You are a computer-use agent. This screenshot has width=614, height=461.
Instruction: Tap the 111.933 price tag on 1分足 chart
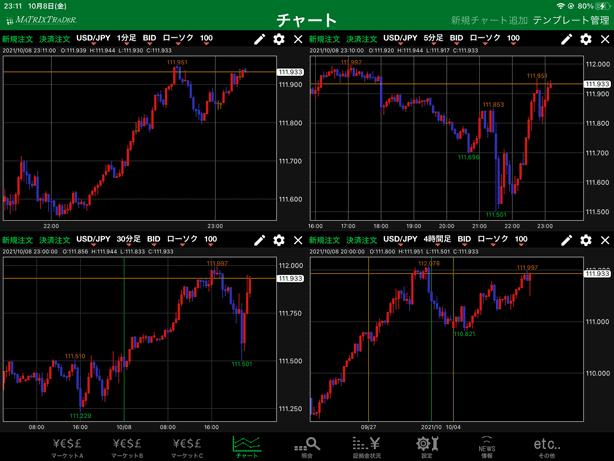(290, 72)
